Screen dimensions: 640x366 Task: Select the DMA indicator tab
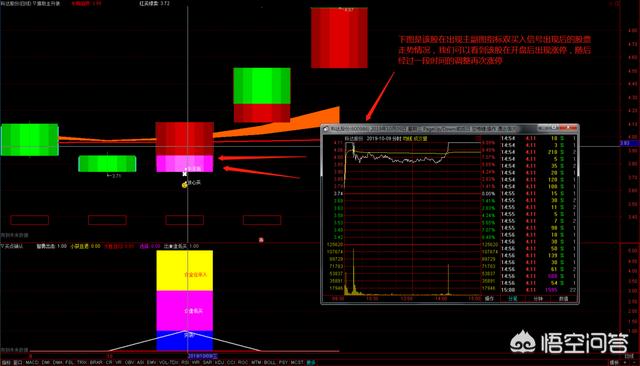pyautogui.click(x=58, y=362)
